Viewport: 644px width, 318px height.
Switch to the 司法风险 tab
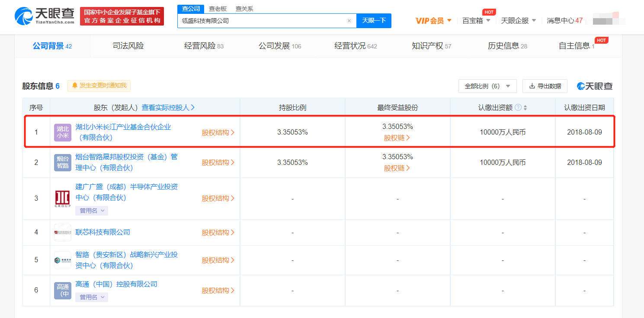[x=128, y=46]
